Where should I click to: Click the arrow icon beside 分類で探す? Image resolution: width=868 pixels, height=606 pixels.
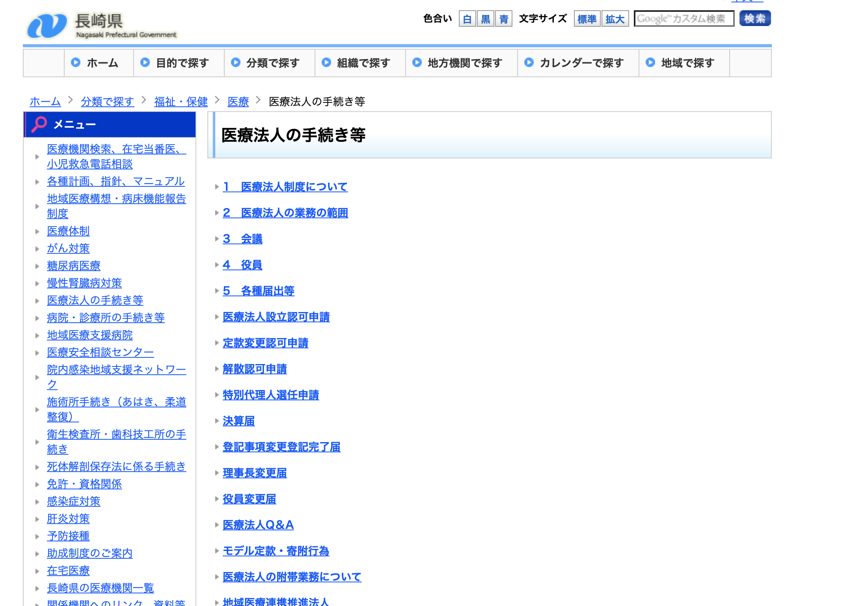pyautogui.click(x=236, y=62)
